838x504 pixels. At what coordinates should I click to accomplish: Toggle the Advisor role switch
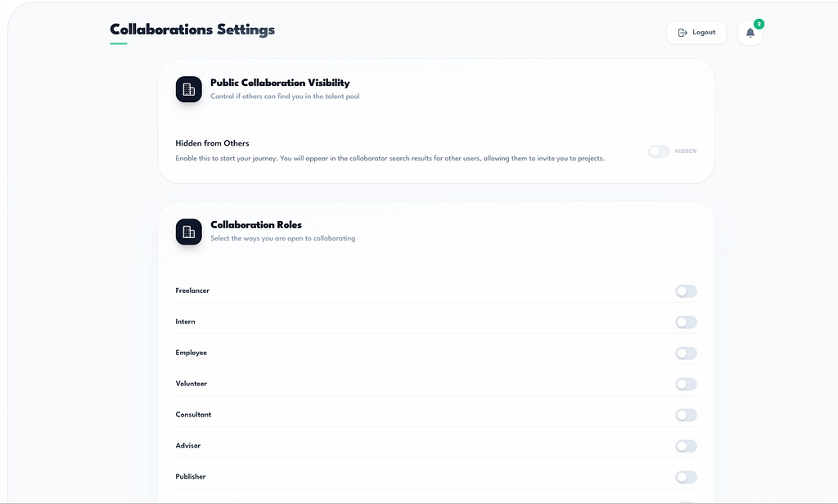point(687,446)
